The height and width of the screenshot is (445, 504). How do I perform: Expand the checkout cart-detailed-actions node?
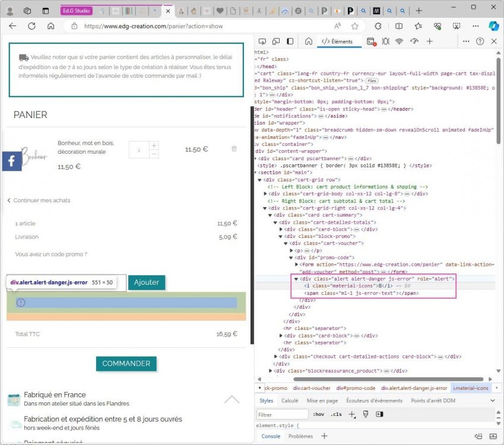275,357
